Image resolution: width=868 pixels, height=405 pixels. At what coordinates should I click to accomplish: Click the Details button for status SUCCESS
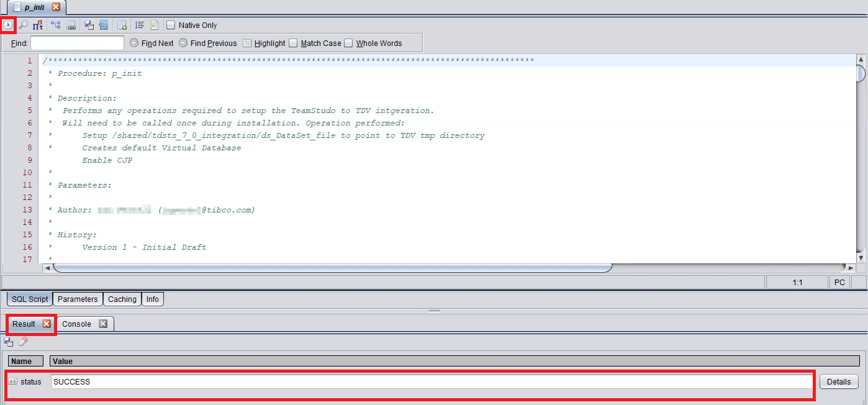[x=838, y=381]
